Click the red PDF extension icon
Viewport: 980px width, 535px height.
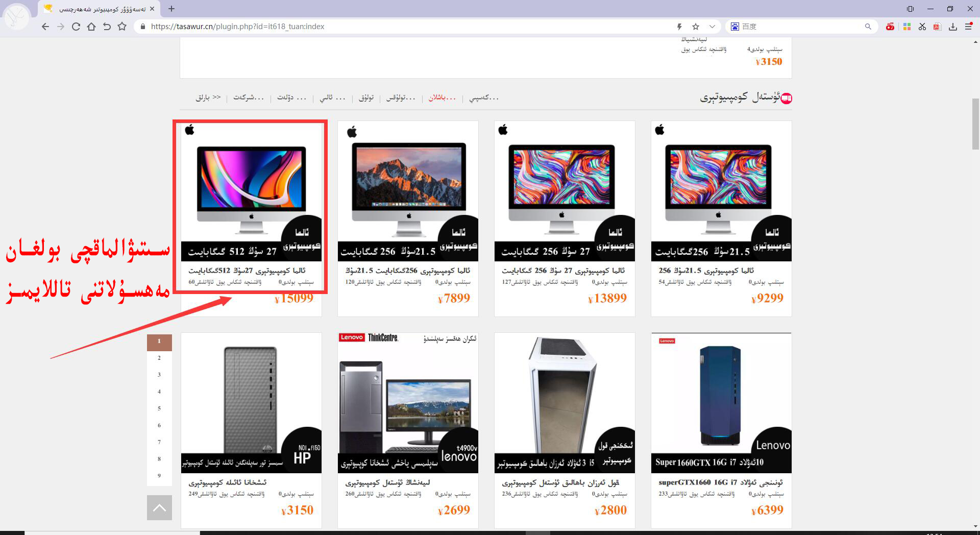(937, 27)
